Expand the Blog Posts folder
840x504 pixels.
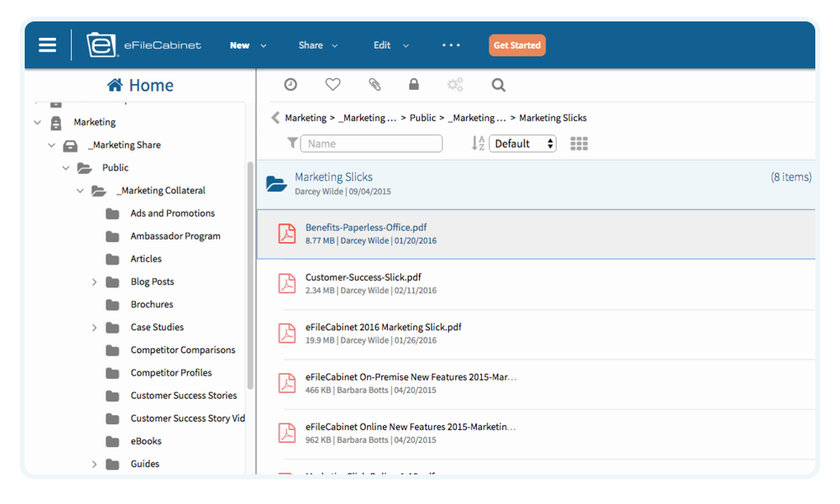(x=94, y=282)
